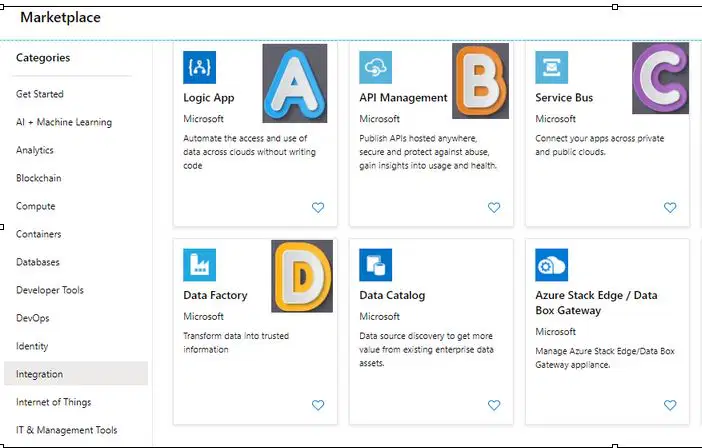Click the Marketplace page heading
702x448 pixels.
click(60, 17)
